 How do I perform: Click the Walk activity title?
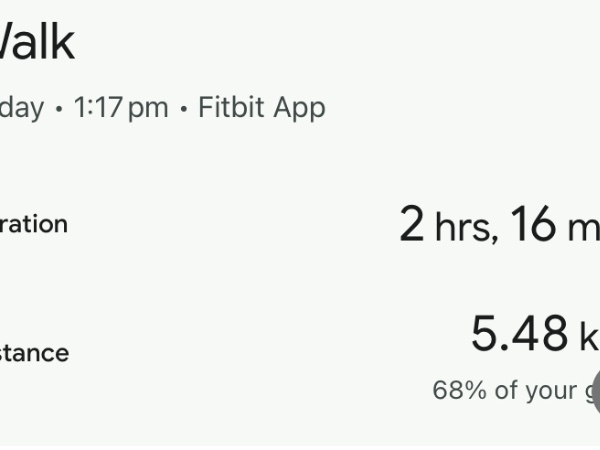[x=36, y=43]
